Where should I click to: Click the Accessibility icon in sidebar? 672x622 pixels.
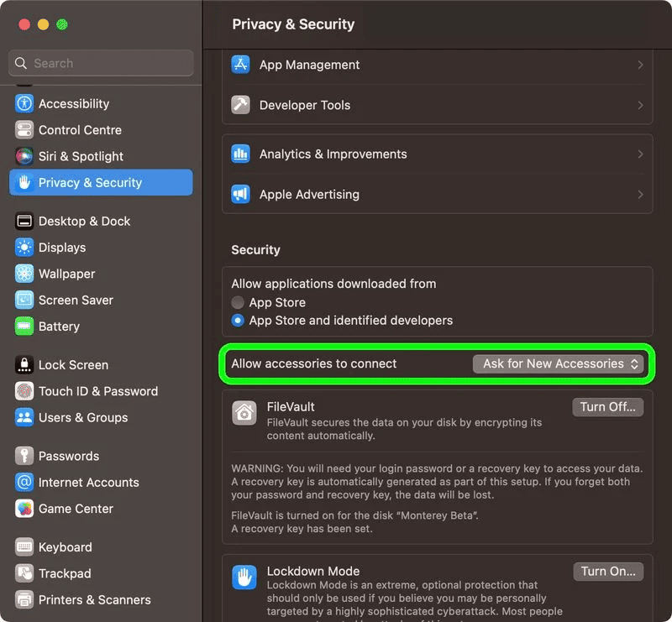click(24, 104)
